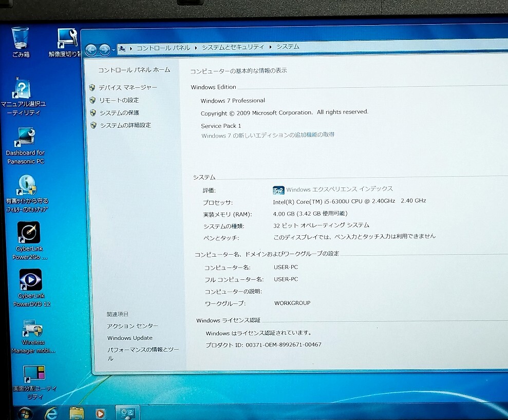Open the recent pages dropdown arrow

[x=114, y=50]
